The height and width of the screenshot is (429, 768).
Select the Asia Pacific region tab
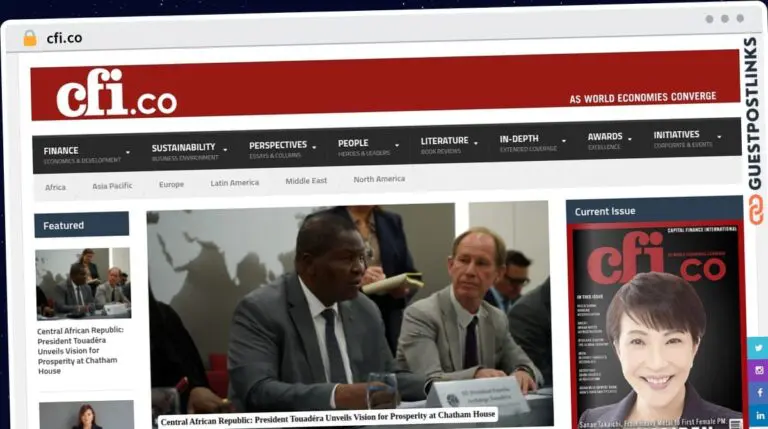pos(112,186)
